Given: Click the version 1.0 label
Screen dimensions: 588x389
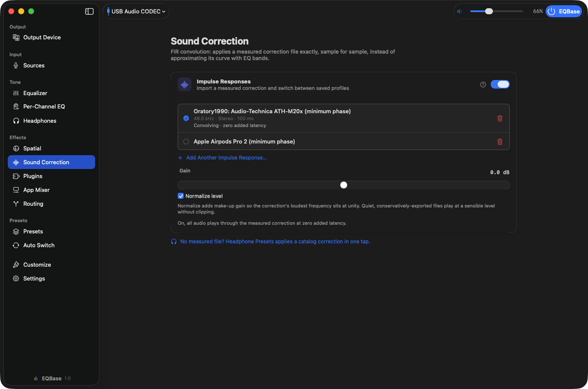Looking at the screenshot, I should 67,379.
